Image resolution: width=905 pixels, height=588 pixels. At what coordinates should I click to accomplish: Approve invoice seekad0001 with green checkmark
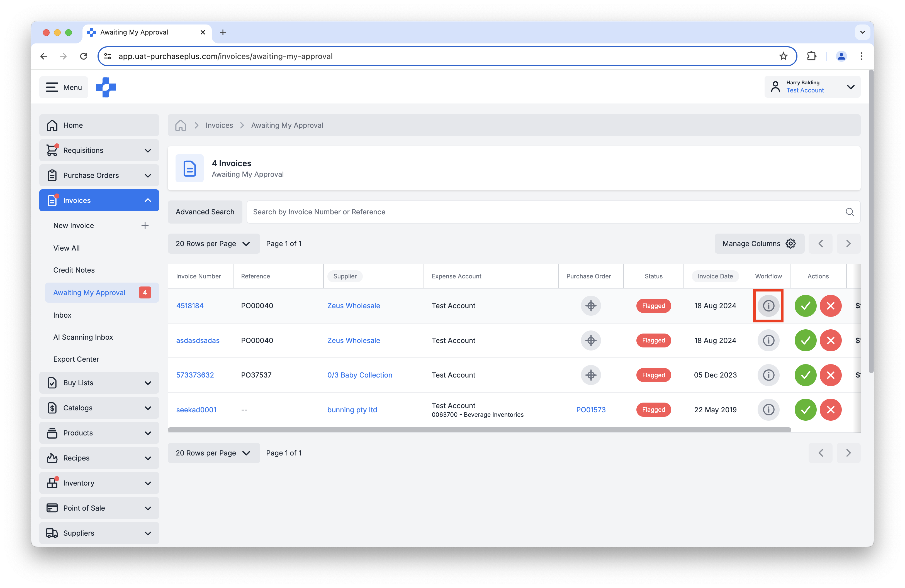click(805, 410)
